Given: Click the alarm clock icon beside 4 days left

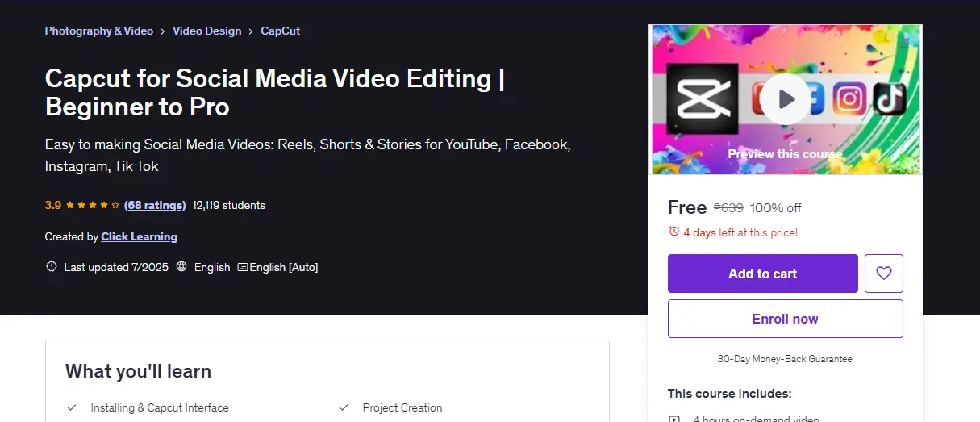Looking at the screenshot, I should [x=674, y=232].
